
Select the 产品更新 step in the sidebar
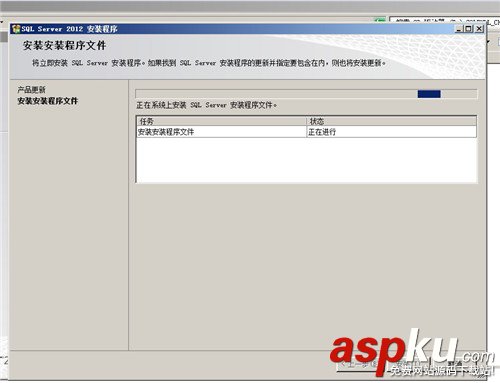pyautogui.click(x=31, y=89)
